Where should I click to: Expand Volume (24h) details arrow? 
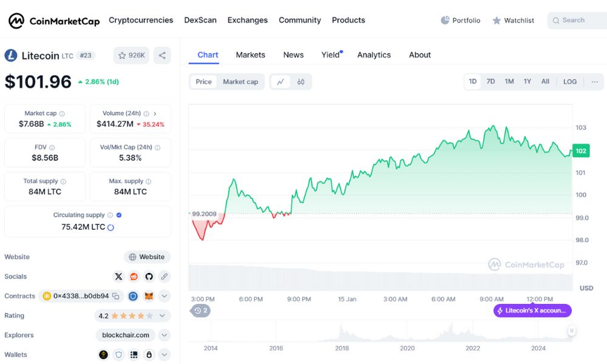(155, 113)
